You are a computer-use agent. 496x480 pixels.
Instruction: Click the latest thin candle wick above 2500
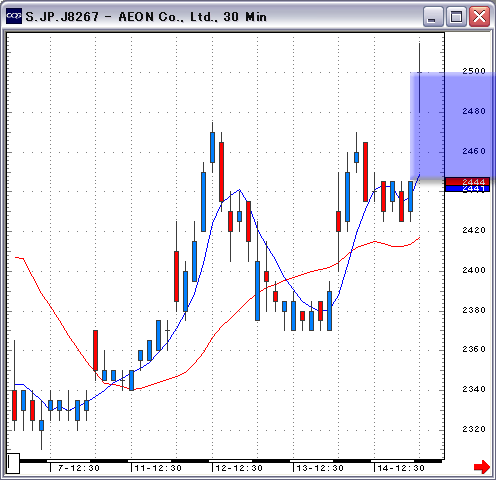[x=419, y=78]
